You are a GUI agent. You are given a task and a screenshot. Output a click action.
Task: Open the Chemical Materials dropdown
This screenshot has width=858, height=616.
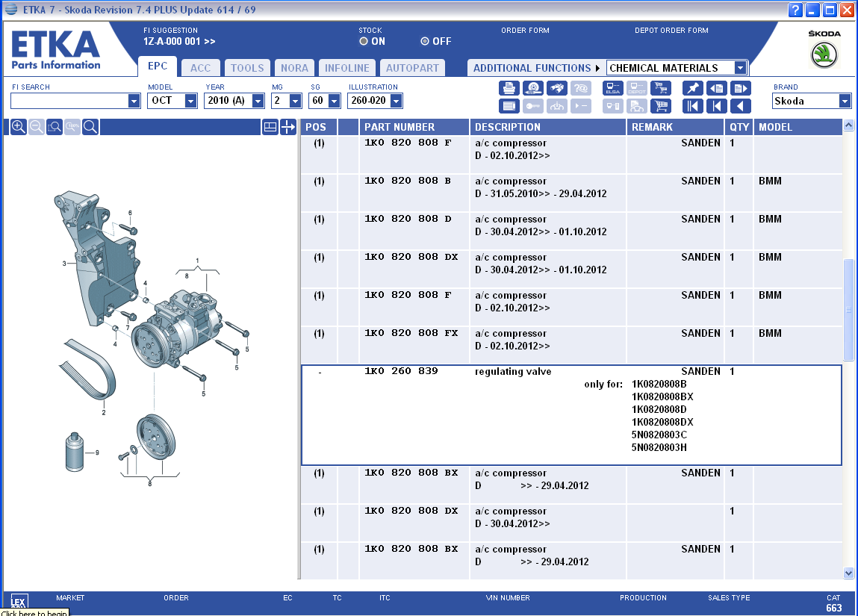click(x=740, y=68)
